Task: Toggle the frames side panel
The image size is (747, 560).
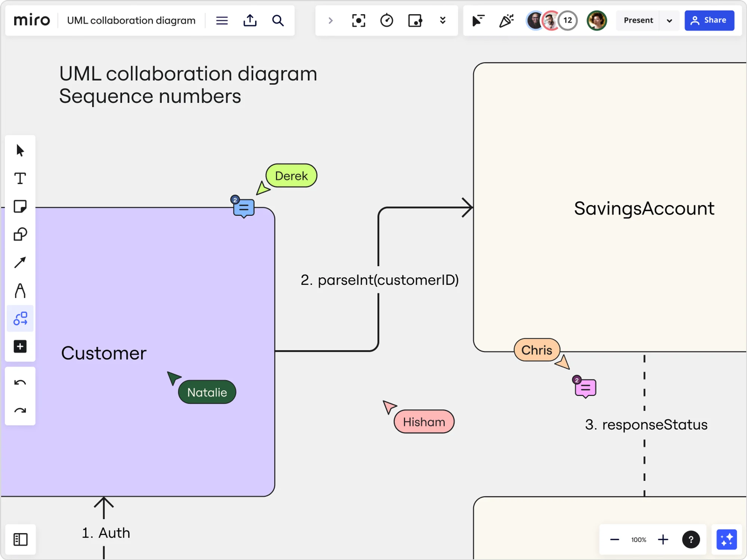Action: [21, 539]
